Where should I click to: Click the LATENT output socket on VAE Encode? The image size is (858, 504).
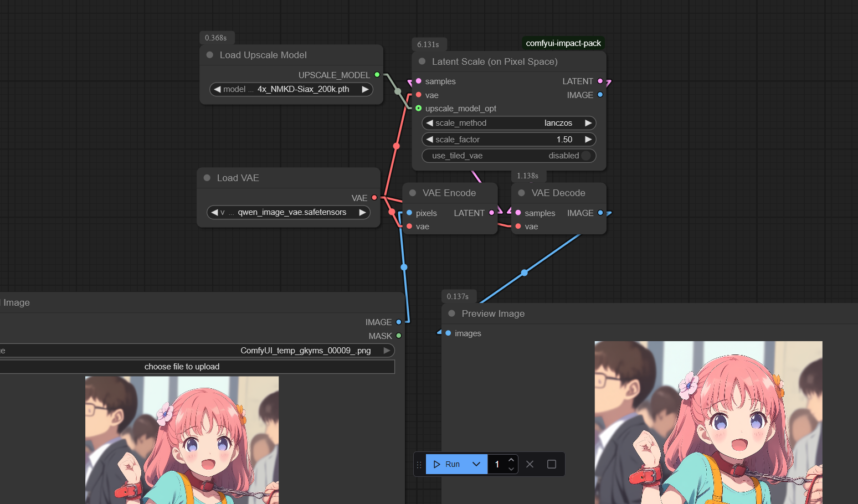point(491,213)
